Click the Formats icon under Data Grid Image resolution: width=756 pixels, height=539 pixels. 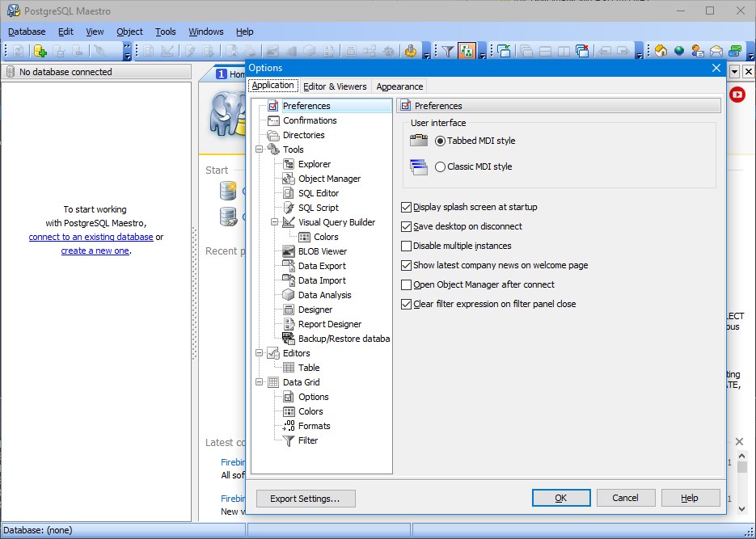point(289,426)
